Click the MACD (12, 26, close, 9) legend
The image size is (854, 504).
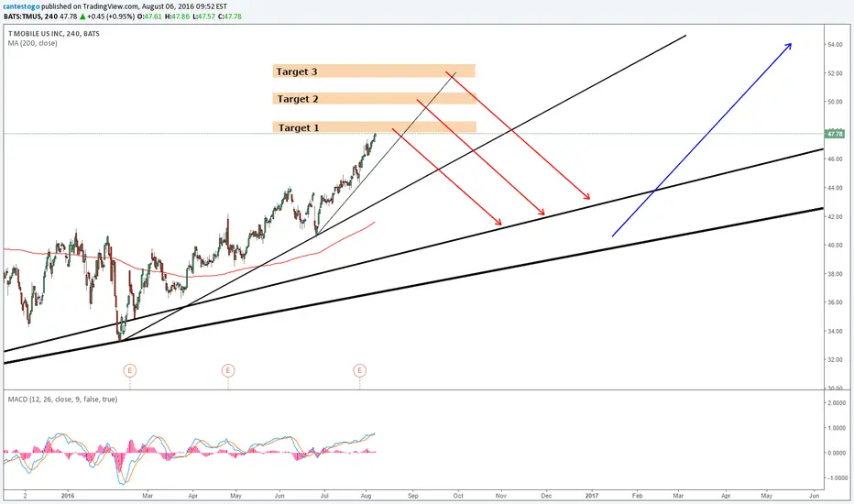pos(62,400)
